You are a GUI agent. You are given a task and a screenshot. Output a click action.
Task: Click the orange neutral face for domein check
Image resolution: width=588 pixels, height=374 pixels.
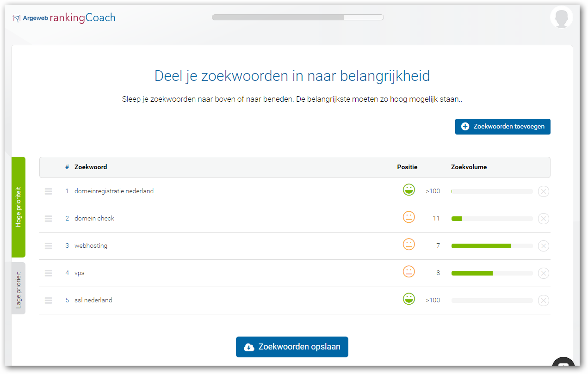tap(409, 217)
